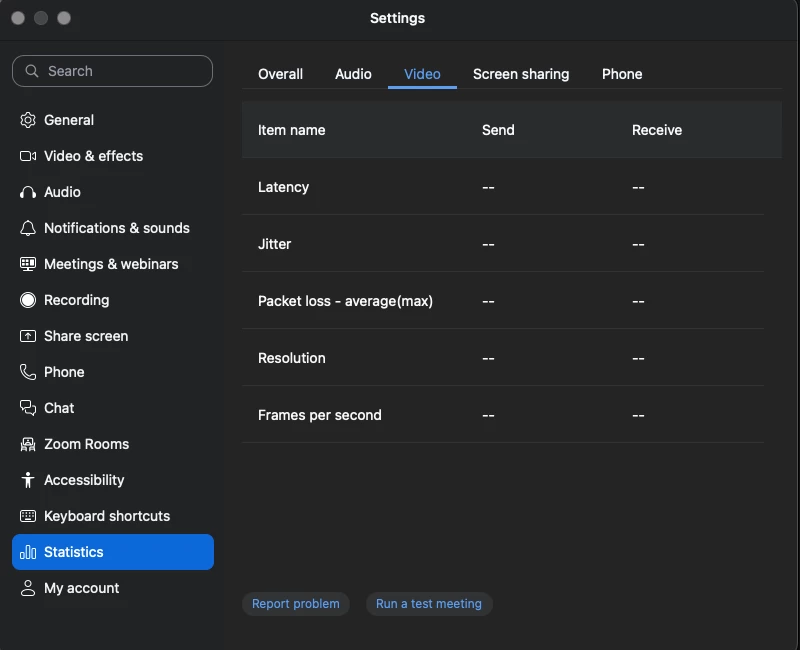Click the General gear icon
This screenshot has width=800, height=650.
point(28,120)
